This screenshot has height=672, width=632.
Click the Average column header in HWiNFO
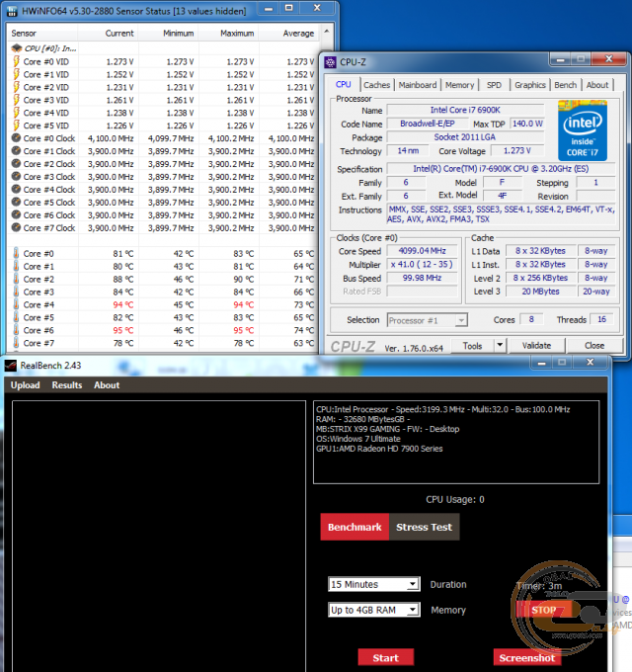[x=288, y=33]
